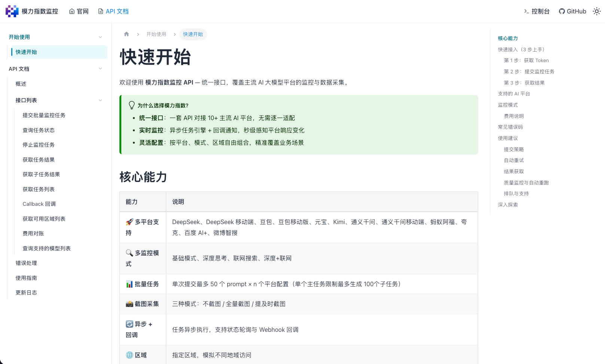Select 快速开始 in the sidebar

tap(59, 52)
